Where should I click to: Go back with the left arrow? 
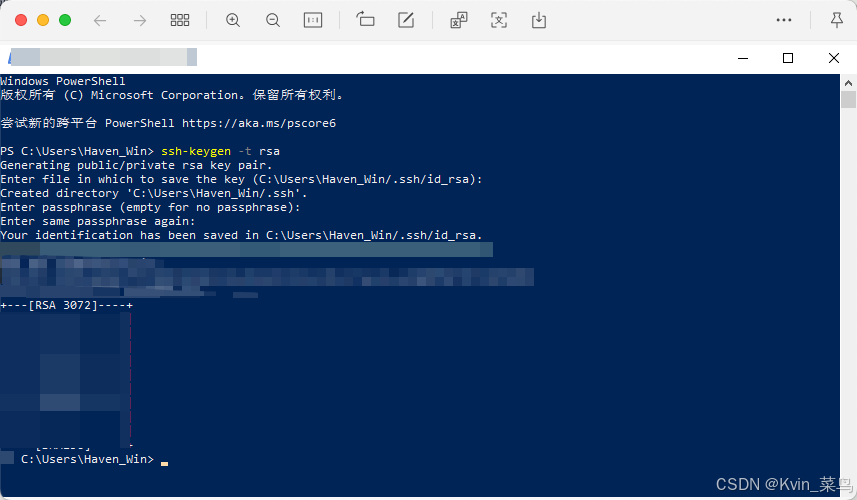tap(99, 21)
